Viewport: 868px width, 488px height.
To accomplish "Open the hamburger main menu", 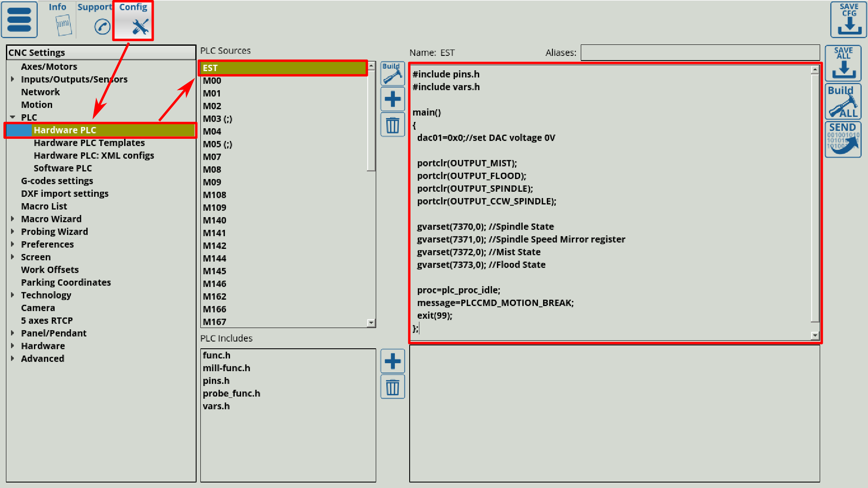I will tap(19, 19).
